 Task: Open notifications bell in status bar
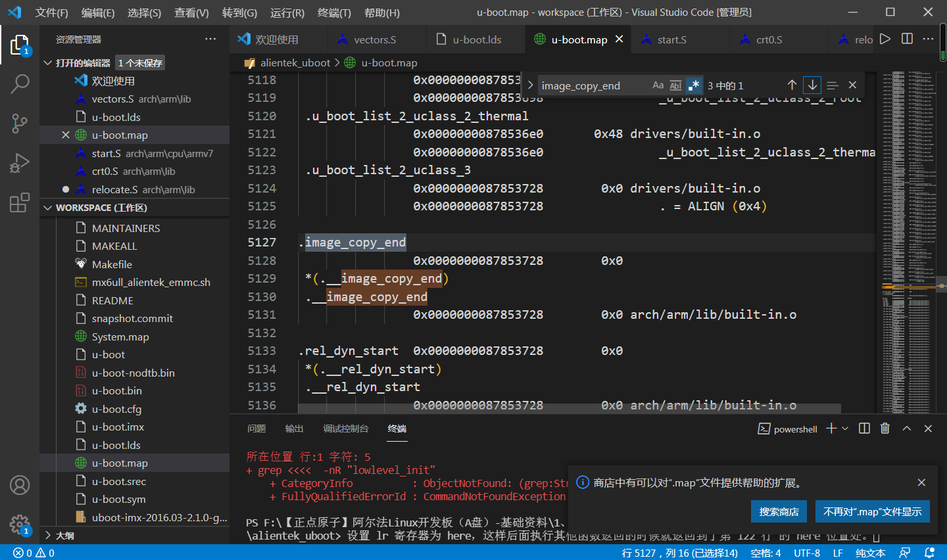[x=929, y=553]
